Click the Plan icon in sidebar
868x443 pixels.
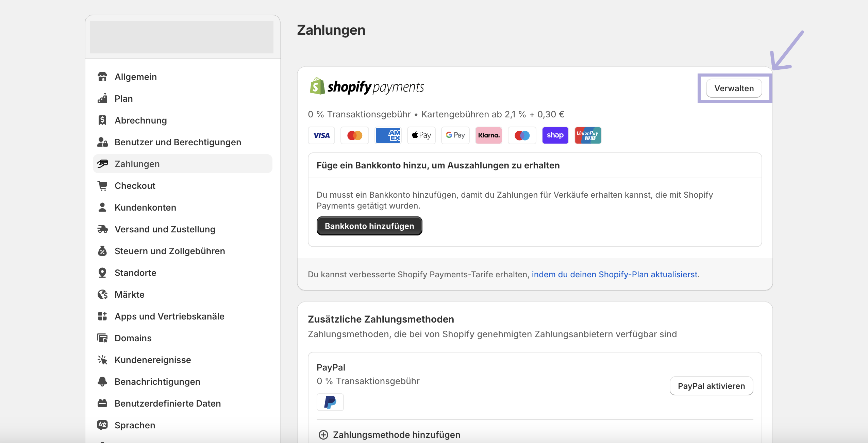pos(102,99)
